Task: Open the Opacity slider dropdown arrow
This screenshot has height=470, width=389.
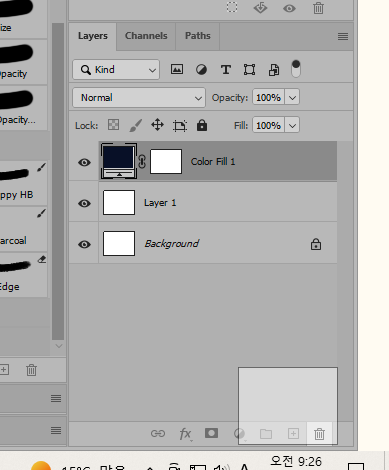Action: pyautogui.click(x=292, y=98)
